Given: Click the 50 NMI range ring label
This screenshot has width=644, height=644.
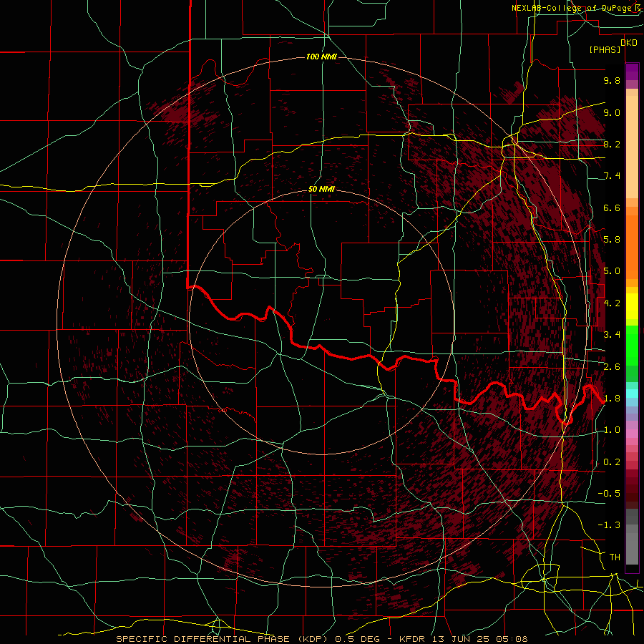Looking at the screenshot, I should pos(321,189).
